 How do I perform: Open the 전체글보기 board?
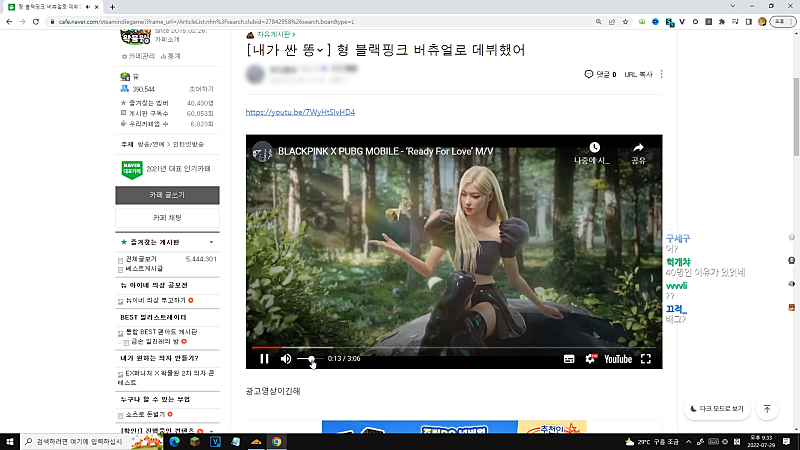click(143, 258)
